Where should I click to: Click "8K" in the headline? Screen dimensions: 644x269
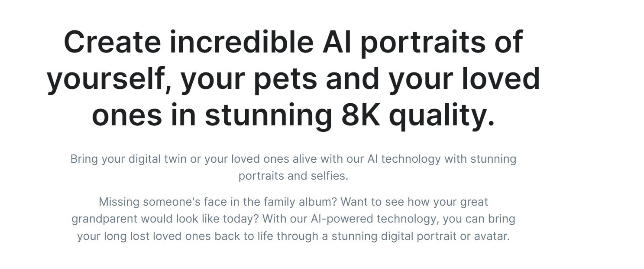click(361, 115)
